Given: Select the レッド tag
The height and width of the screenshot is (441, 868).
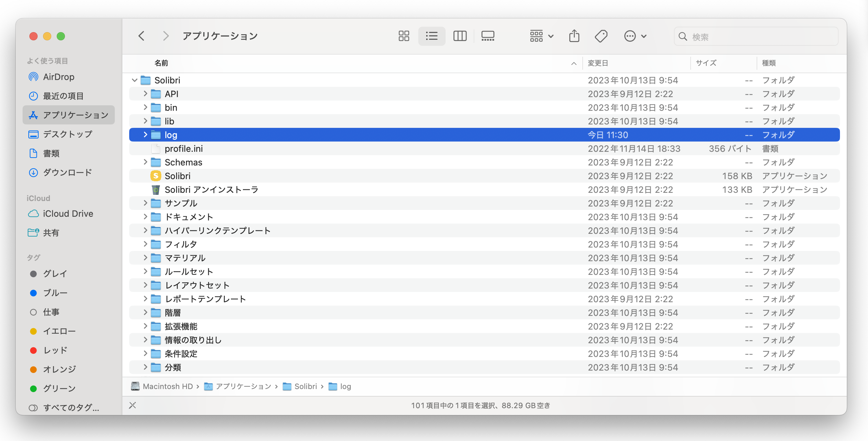Looking at the screenshot, I should coord(68,350).
